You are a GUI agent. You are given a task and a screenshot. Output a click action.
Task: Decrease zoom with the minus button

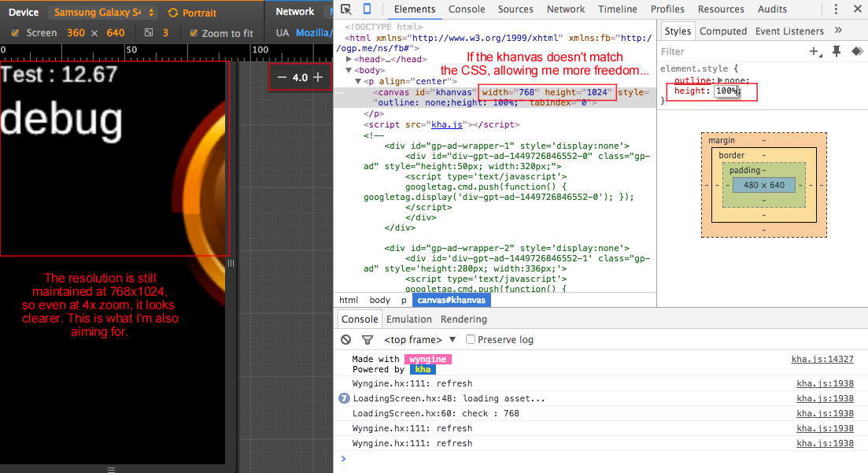(x=282, y=77)
